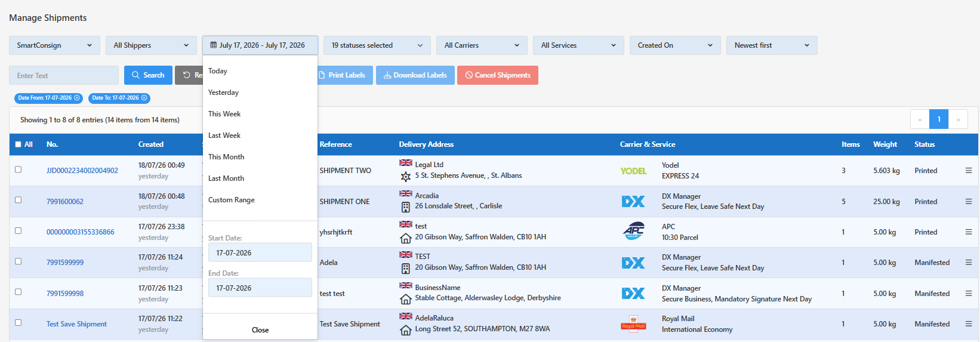
Task: Click the house icon beside Long Street 52
Action: click(x=406, y=330)
